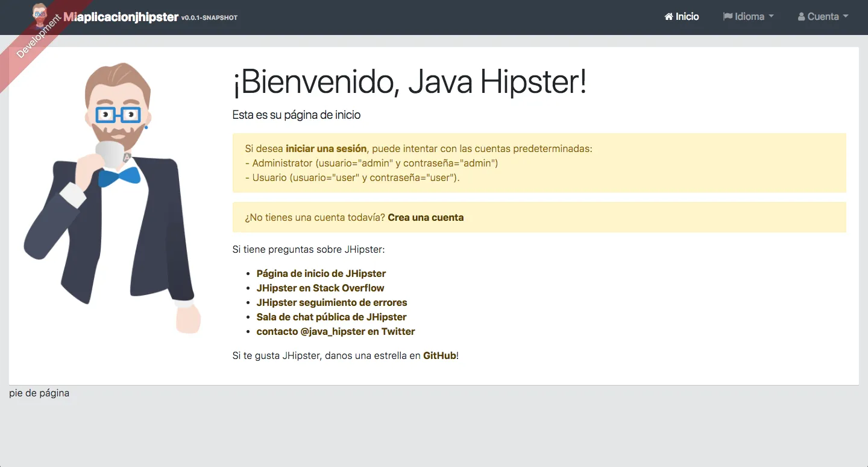
Task: Open the Idioma language dropdown
Action: (748, 17)
